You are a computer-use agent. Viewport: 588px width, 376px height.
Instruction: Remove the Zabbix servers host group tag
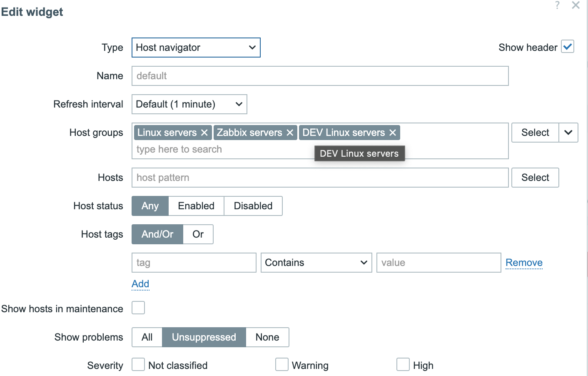pyautogui.click(x=290, y=133)
